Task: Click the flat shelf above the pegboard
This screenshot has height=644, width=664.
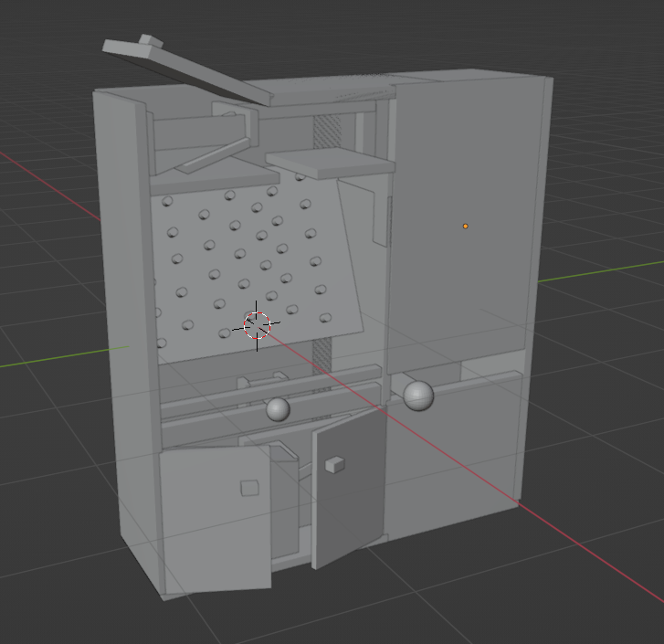Action: pyautogui.click(x=331, y=163)
